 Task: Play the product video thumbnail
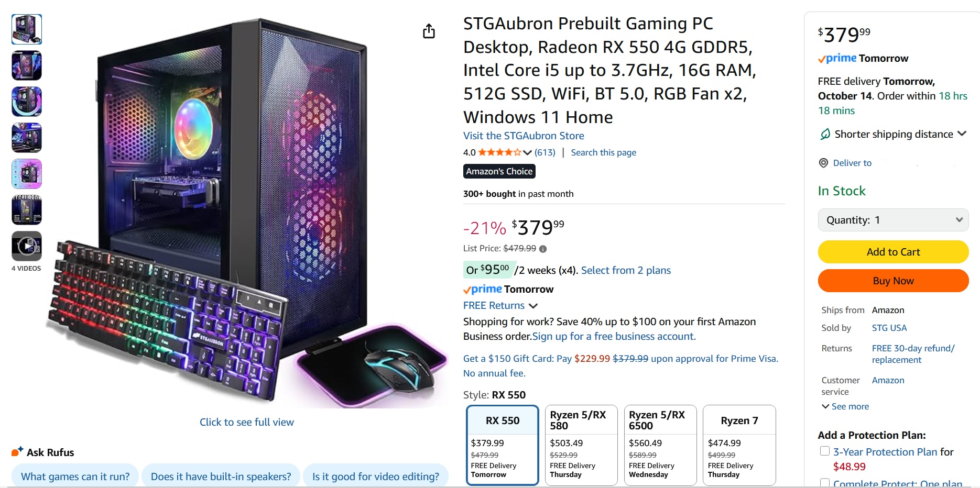[x=27, y=246]
